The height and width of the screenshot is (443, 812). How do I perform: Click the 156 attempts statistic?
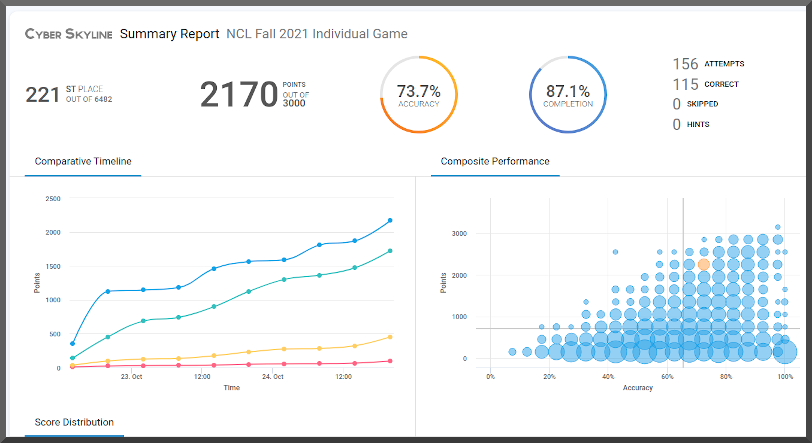click(707, 64)
